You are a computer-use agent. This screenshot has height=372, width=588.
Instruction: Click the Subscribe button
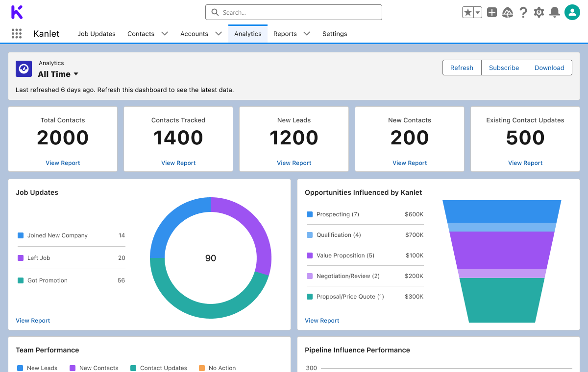click(x=504, y=68)
